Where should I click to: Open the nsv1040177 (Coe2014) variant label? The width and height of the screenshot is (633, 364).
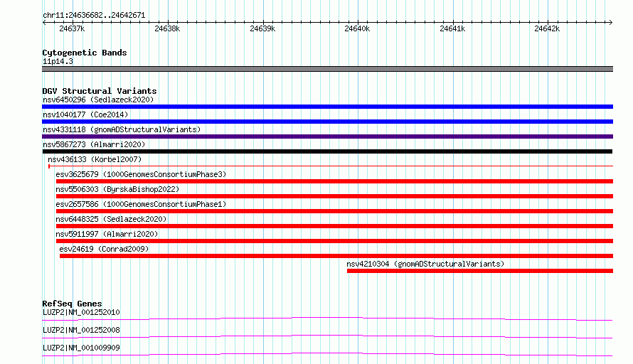[x=85, y=114]
